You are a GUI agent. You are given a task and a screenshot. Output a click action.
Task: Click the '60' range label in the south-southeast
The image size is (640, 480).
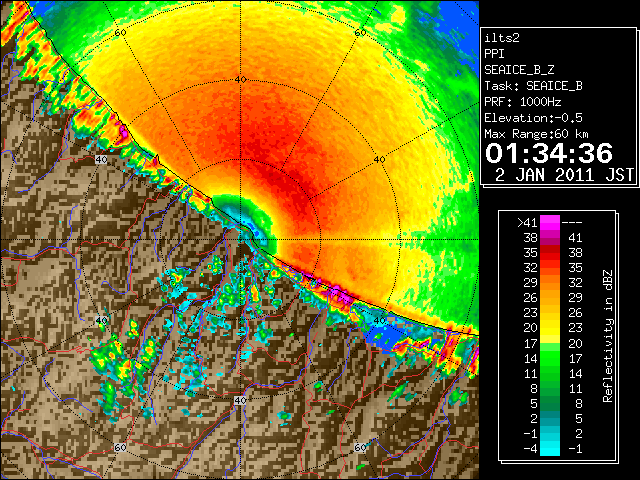click(360, 448)
